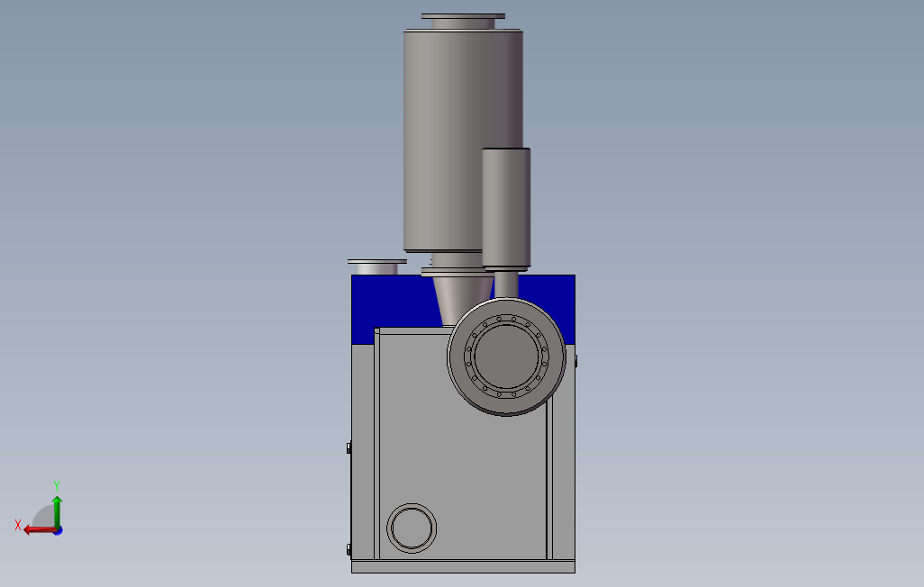
Task: Click the blue Z axis dot on the triad
Action: coord(59,531)
